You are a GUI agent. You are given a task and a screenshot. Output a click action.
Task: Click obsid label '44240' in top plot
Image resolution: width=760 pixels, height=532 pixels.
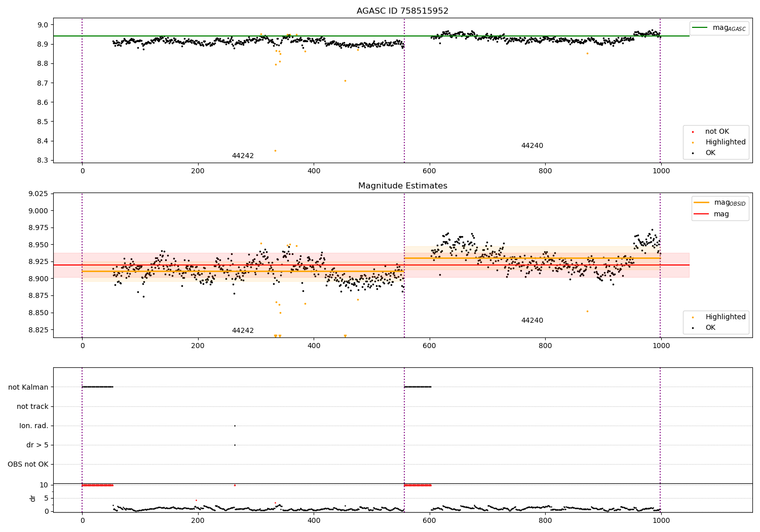coord(532,145)
